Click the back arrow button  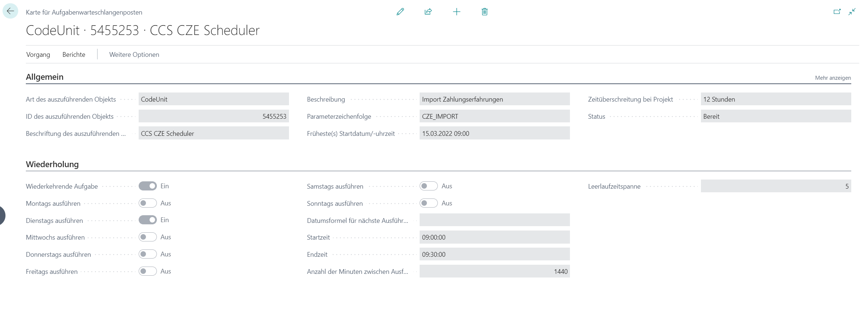click(10, 11)
